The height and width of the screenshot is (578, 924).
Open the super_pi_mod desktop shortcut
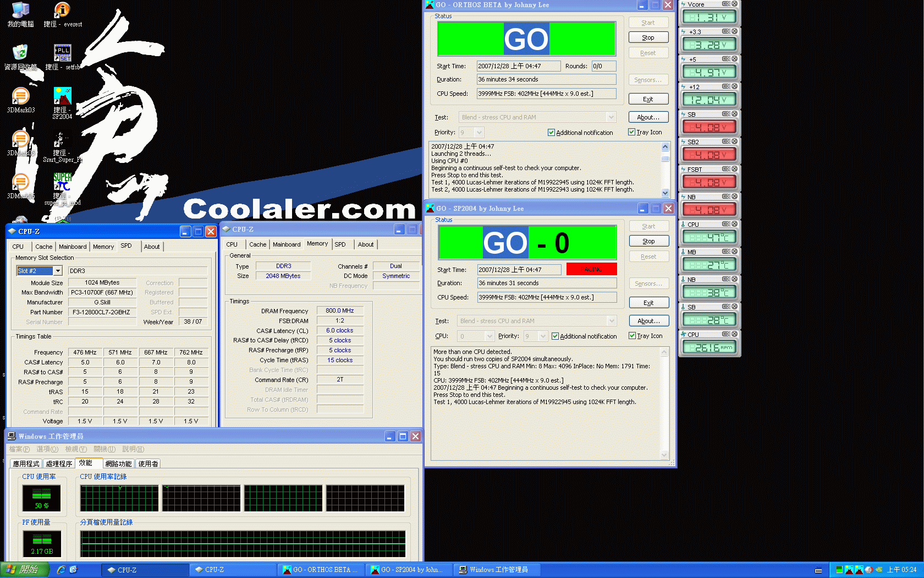(x=62, y=189)
